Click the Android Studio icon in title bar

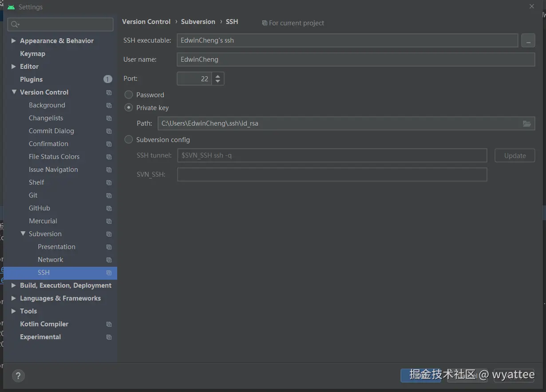11,7
